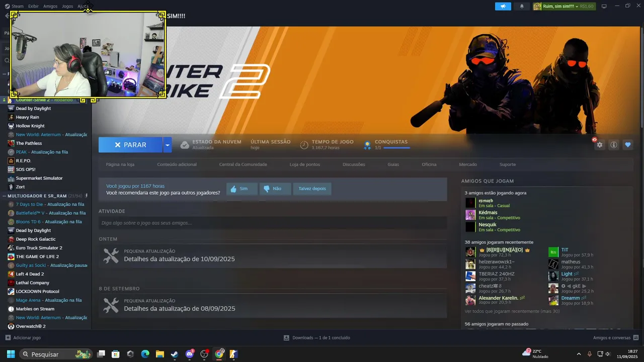Select Supermarket Simulator in the library
644x362 pixels.
coord(39,178)
